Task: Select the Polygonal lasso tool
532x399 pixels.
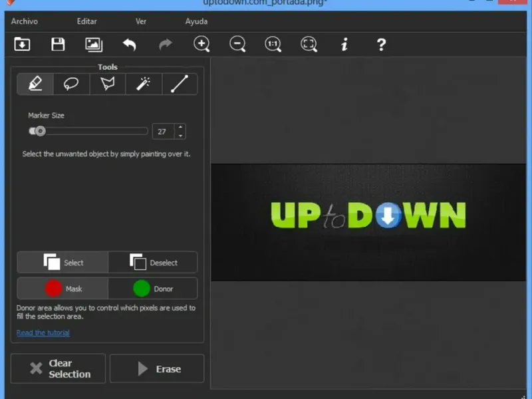Action: pyautogui.click(x=108, y=84)
